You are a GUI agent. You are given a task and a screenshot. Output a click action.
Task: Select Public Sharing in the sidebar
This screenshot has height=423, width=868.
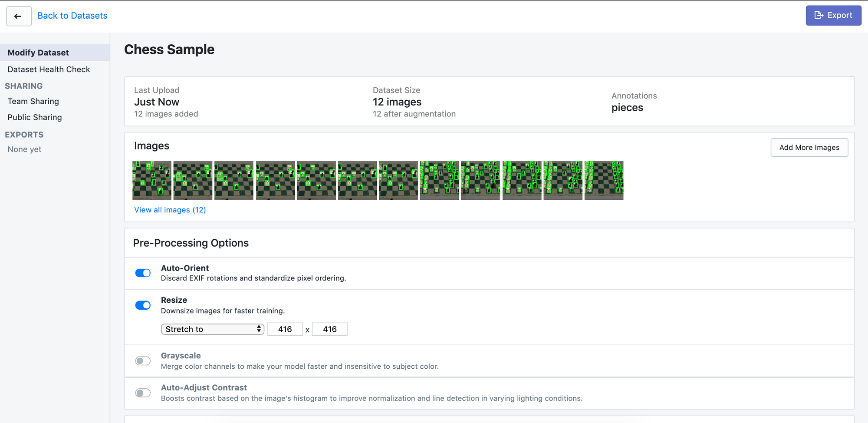click(34, 117)
